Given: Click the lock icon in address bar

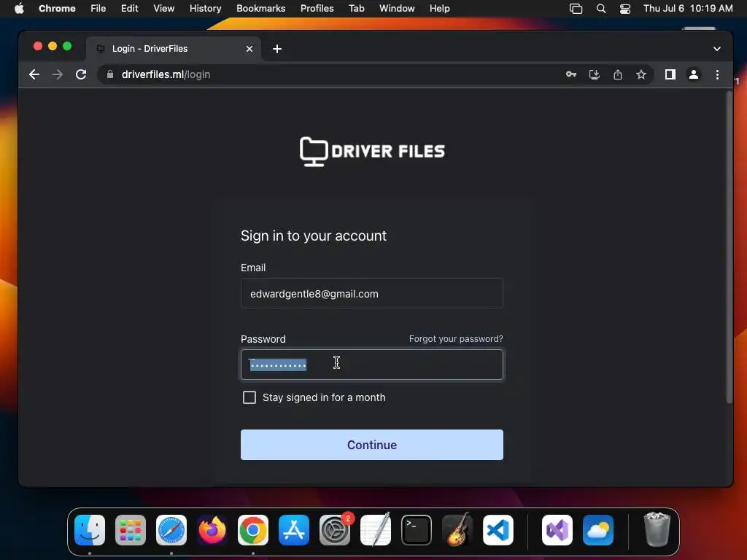Looking at the screenshot, I should click(110, 74).
